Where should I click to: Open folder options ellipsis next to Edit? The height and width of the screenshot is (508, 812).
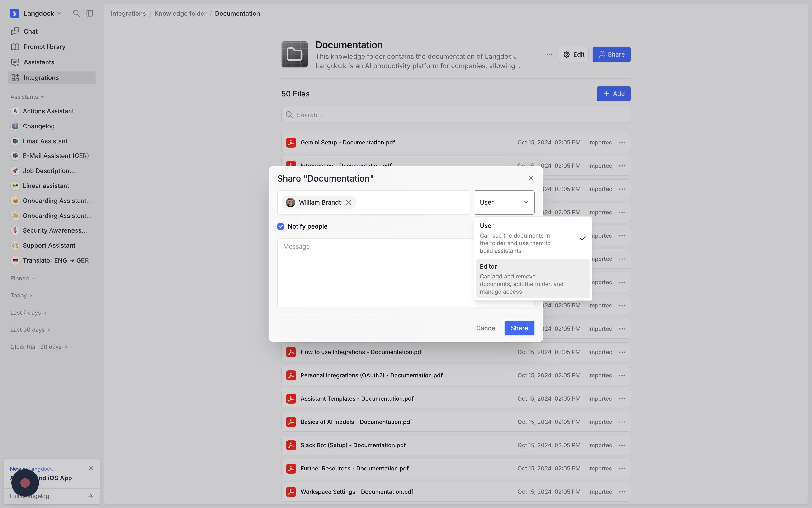click(549, 54)
